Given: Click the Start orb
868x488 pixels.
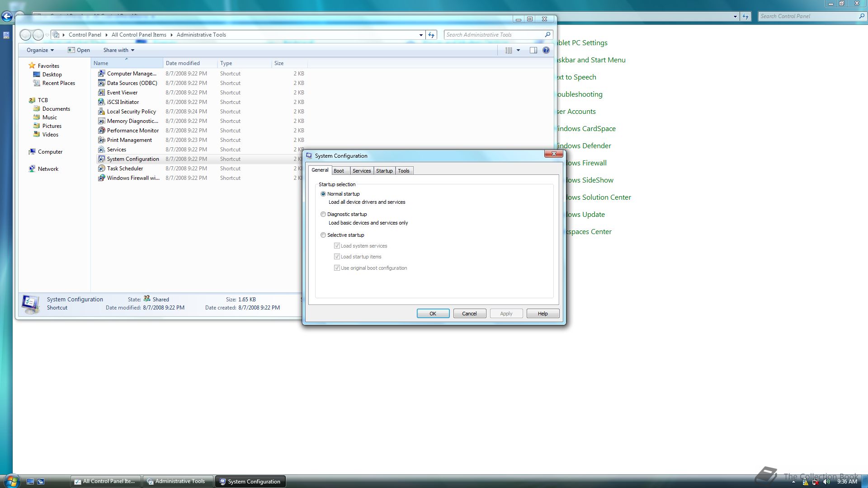Looking at the screenshot, I should pyautogui.click(x=11, y=481).
